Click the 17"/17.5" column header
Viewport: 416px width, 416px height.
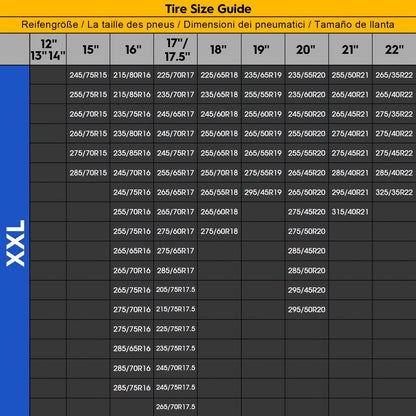pyautogui.click(x=176, y=50)
